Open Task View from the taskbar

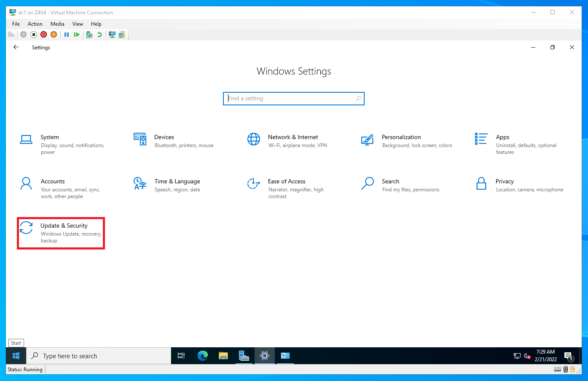(x=181, y=356)
